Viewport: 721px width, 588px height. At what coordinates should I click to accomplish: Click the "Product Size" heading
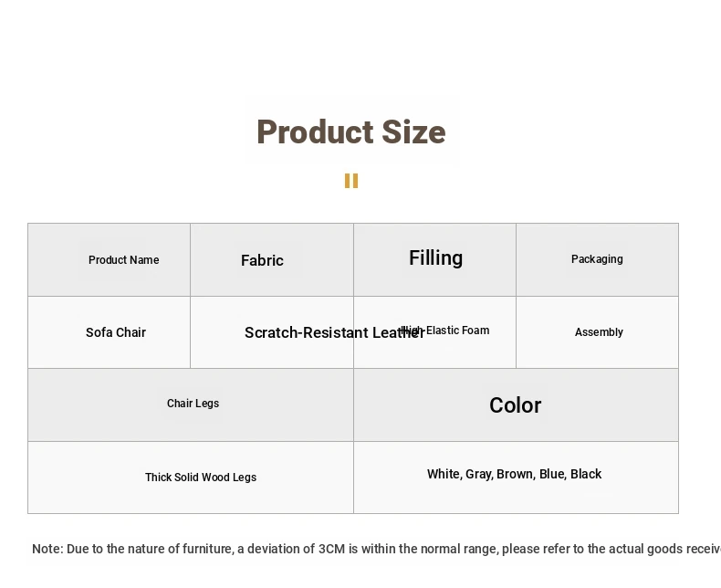[350, 132]
